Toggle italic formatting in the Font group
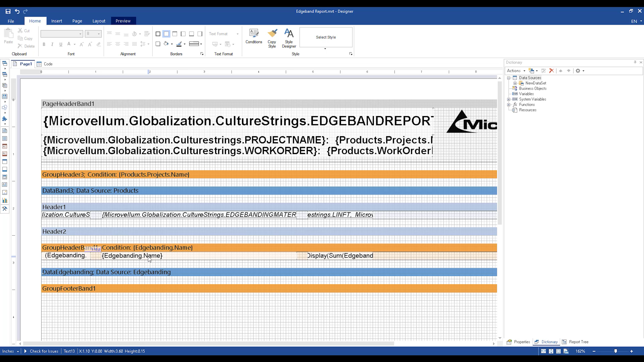This screenshot has width=644, height=362. click(x=52, y=44)
